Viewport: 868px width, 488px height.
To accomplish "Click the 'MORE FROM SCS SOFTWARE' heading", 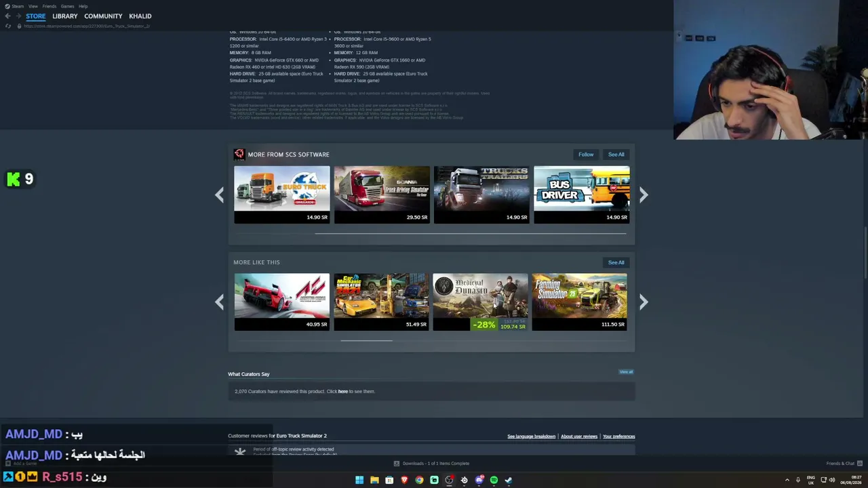I will point(289,155).
